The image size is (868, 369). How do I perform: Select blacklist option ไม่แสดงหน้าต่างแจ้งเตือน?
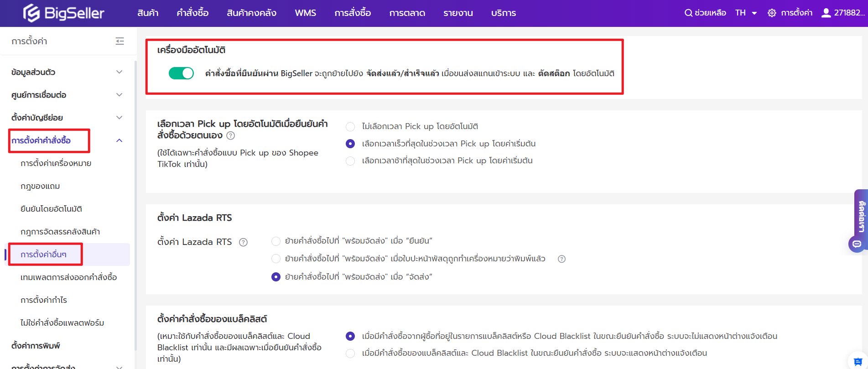[x=350, y=336]
